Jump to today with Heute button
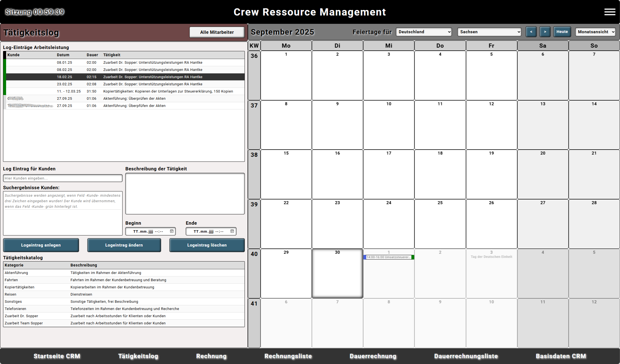 562,32
